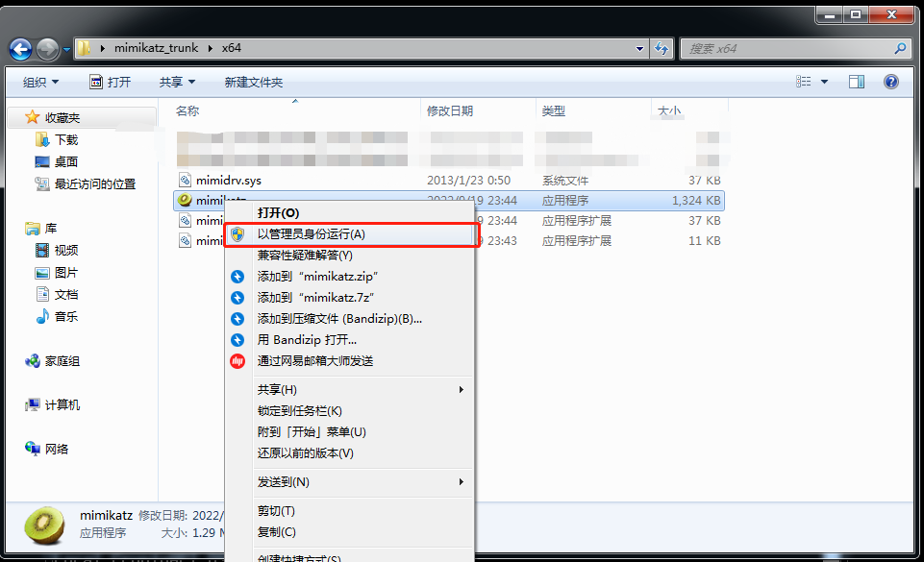Select x64 in the address path

(232, 48)
